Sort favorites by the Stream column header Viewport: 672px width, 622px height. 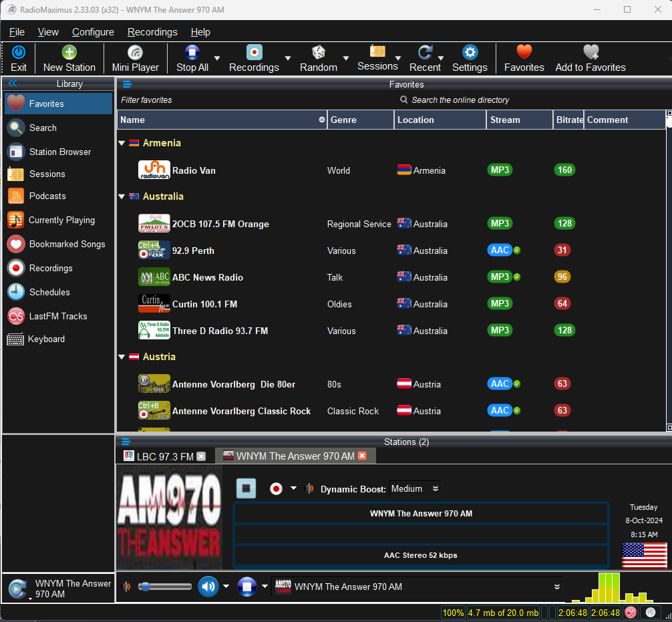tap(520, 120)
